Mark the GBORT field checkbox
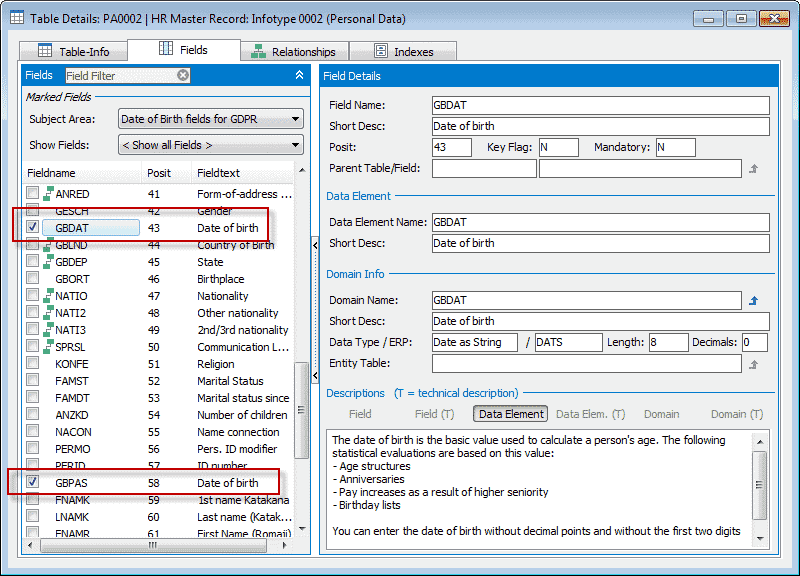The height and width of the screenshot is (576, 800). coord(33,278)
